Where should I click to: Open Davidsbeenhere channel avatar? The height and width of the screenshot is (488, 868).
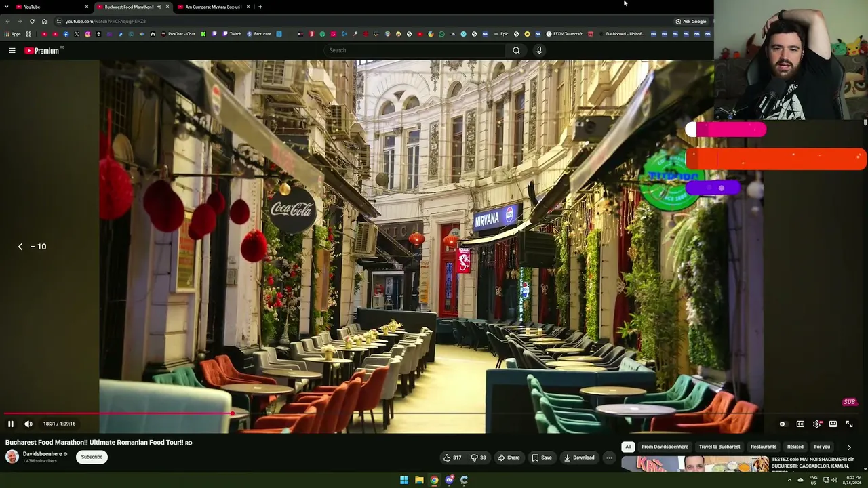(12, 457)
